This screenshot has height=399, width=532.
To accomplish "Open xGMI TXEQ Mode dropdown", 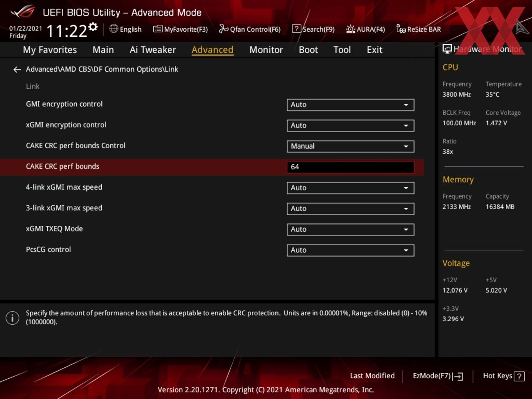I will point(350,229).
